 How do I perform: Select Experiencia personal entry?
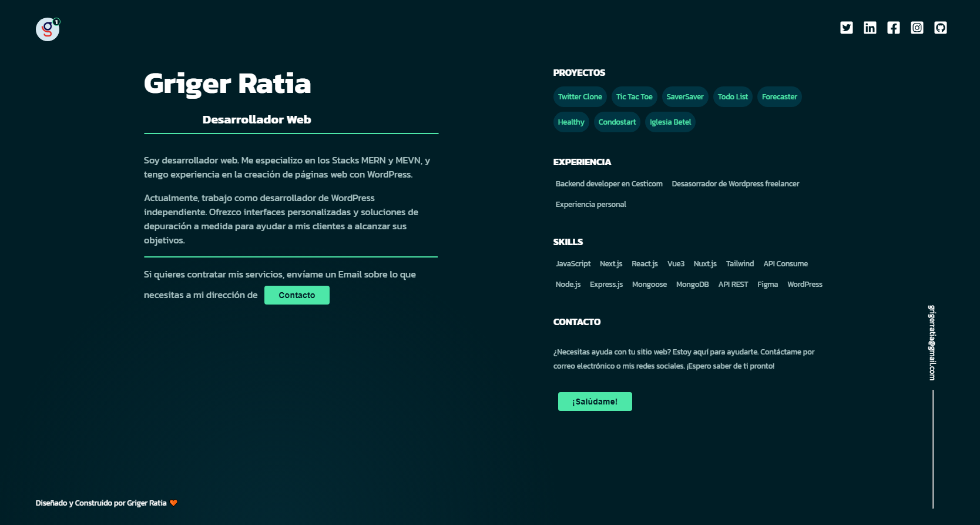pyautogui.click(x=590, y=205)
